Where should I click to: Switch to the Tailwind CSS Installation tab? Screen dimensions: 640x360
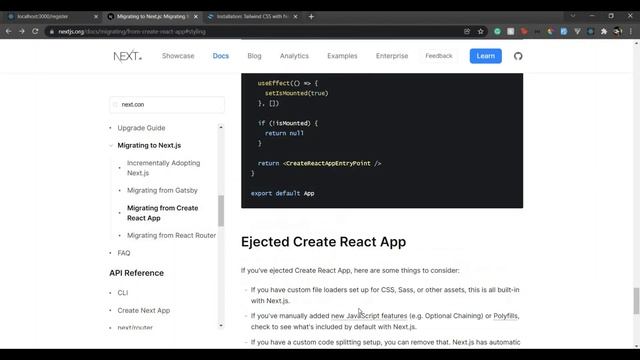252,17
